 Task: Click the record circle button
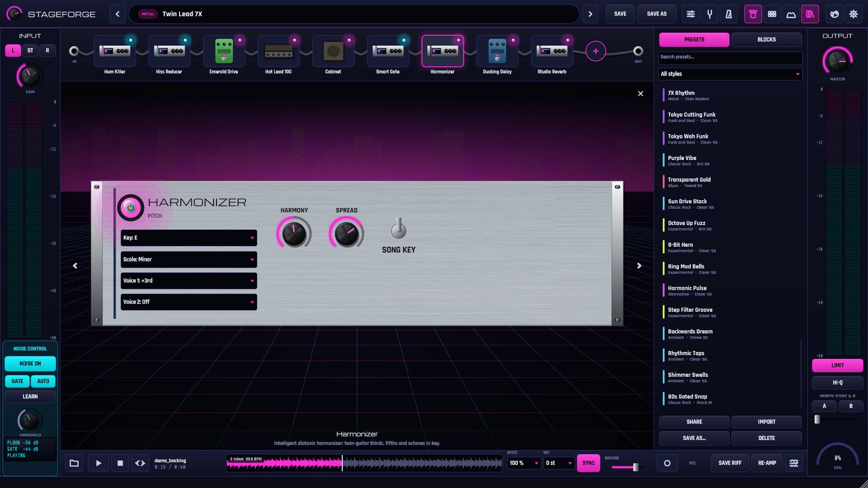(667, 463)
